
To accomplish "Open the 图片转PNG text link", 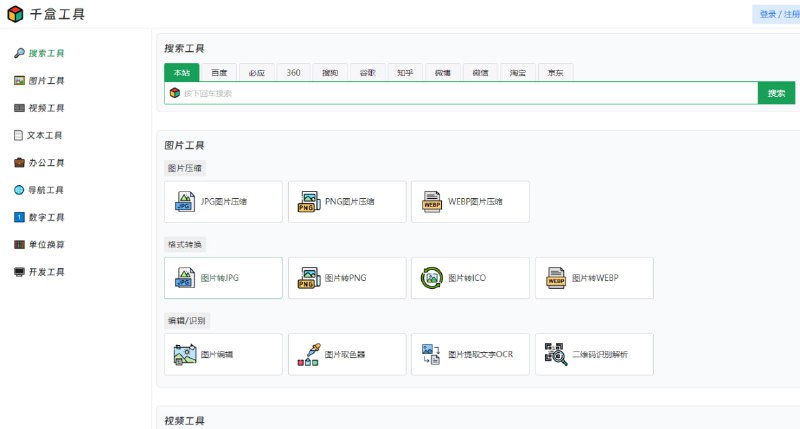I will (x=345, y=278).
